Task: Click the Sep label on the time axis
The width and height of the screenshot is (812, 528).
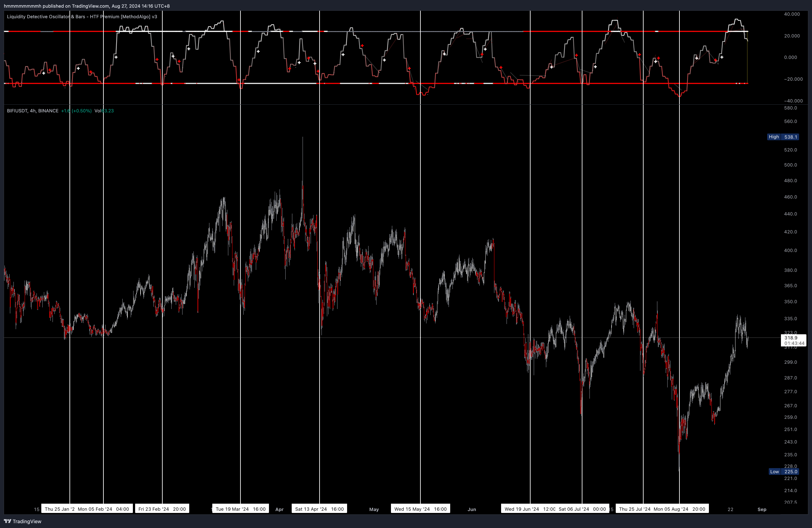Action: pyautogui.click(x=762, y=509)
